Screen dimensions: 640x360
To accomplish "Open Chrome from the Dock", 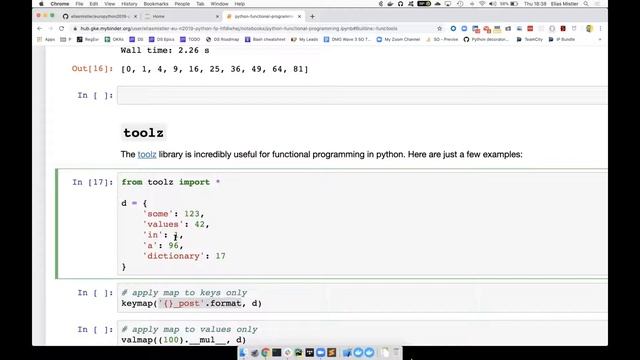I will (265, 353).
